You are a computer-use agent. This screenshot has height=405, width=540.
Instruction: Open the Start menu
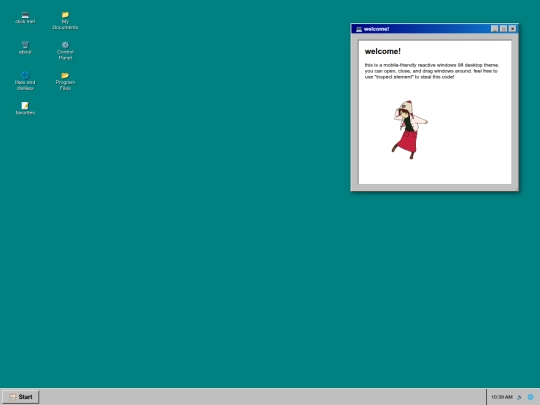(x=21, y=397)
